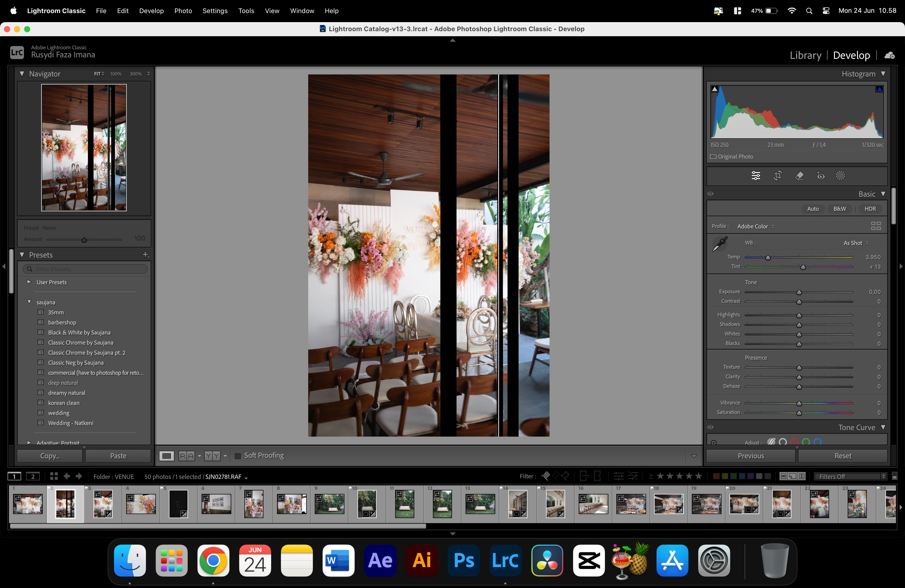
Task: Open the Adobe Color profile dropdown
Action: click(756, 226)
